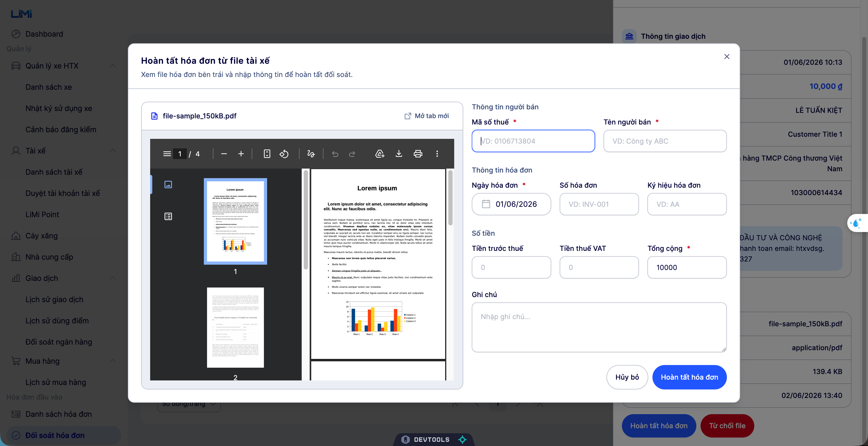Select the draw annotation tool
This screenshot has height=446, width=868.
tap(311, 154)
